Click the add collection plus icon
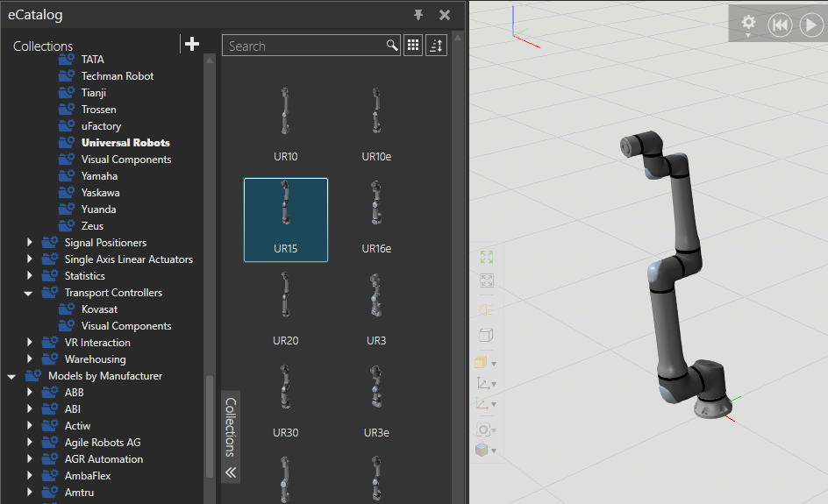This screenshot has width=828, height=504. [x=192, y=45]
